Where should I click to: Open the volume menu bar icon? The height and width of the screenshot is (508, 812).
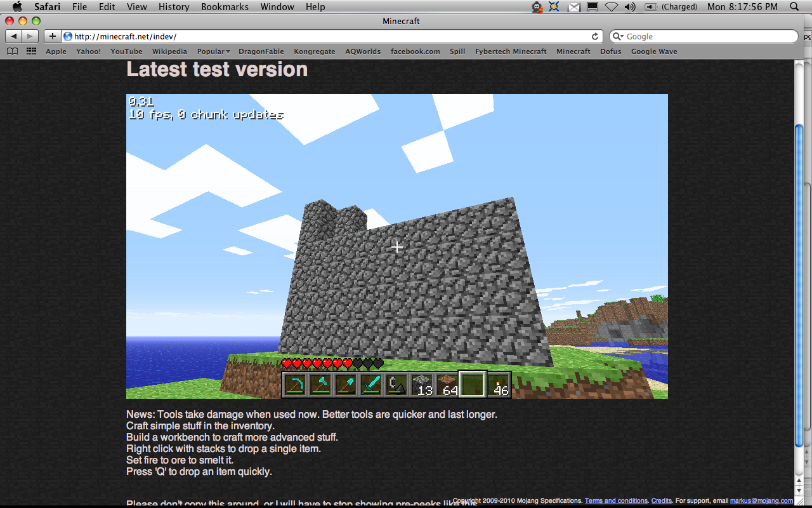(630, 6)
